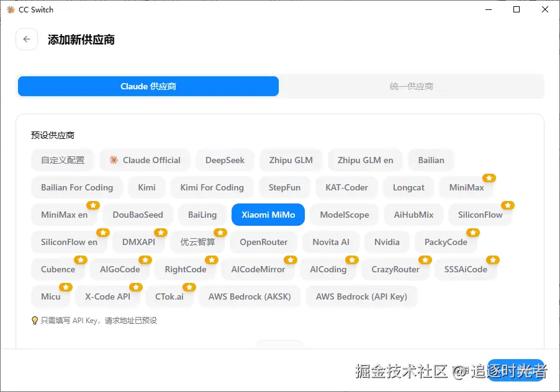Viewport: 560px width, 392px height.
Task: Click the lightbulb hint icon
Action: point(35,320)
